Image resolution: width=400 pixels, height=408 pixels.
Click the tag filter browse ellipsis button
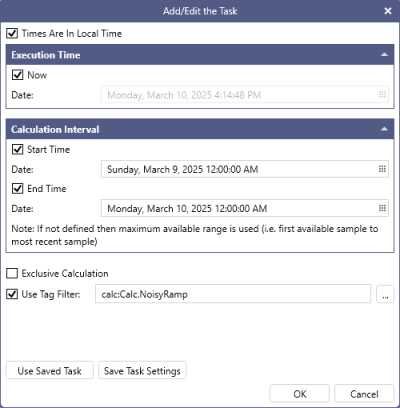[385, 294]
